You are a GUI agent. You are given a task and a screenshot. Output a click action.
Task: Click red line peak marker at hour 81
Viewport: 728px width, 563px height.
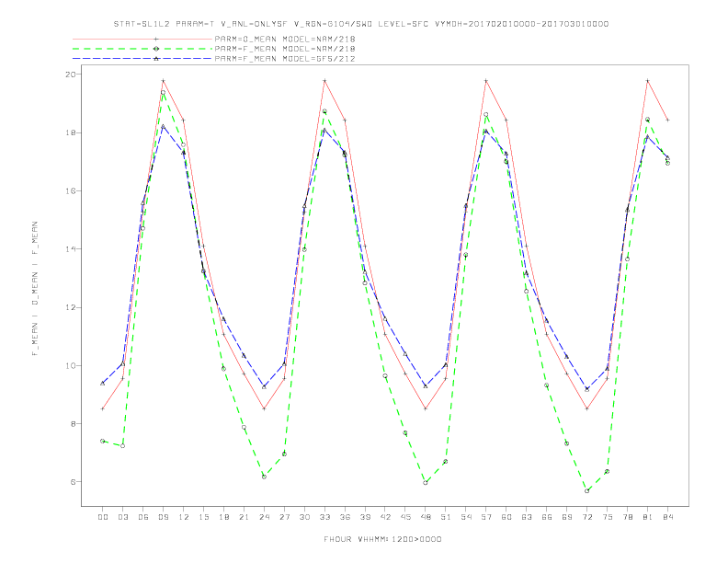(648, 81)
